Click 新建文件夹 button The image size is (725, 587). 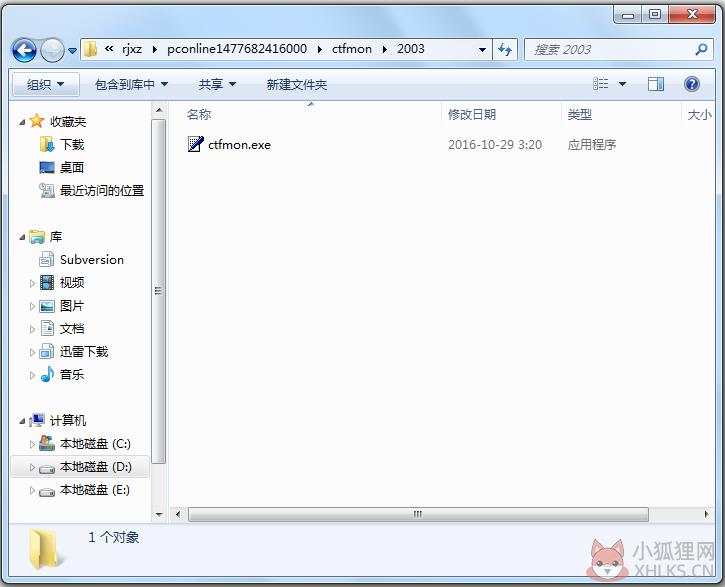[x=297, y=85]
